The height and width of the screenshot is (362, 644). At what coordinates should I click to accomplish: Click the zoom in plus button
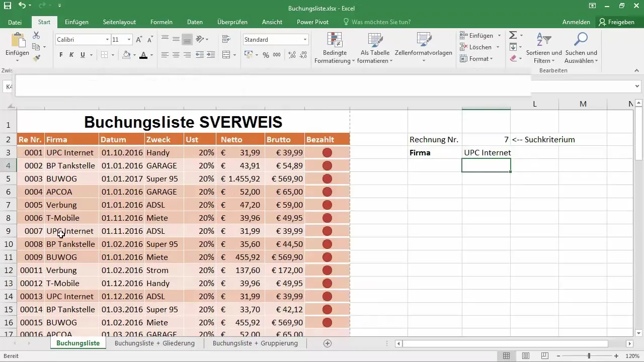[617, 356]
